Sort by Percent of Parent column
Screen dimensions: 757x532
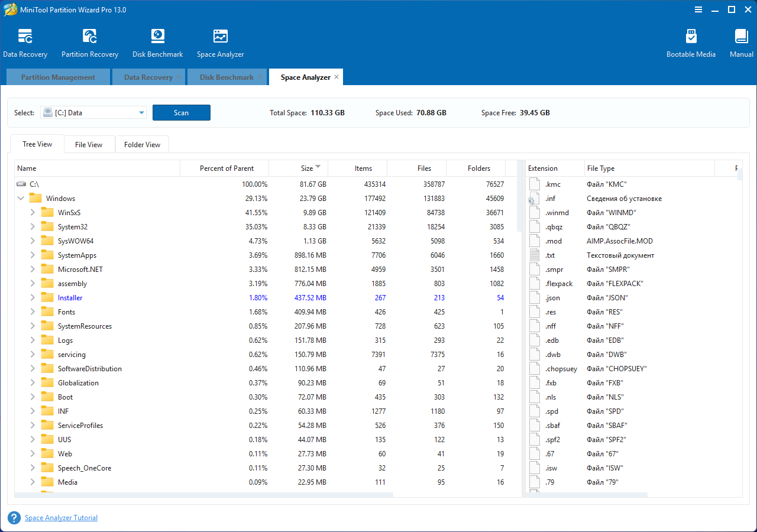224,168
